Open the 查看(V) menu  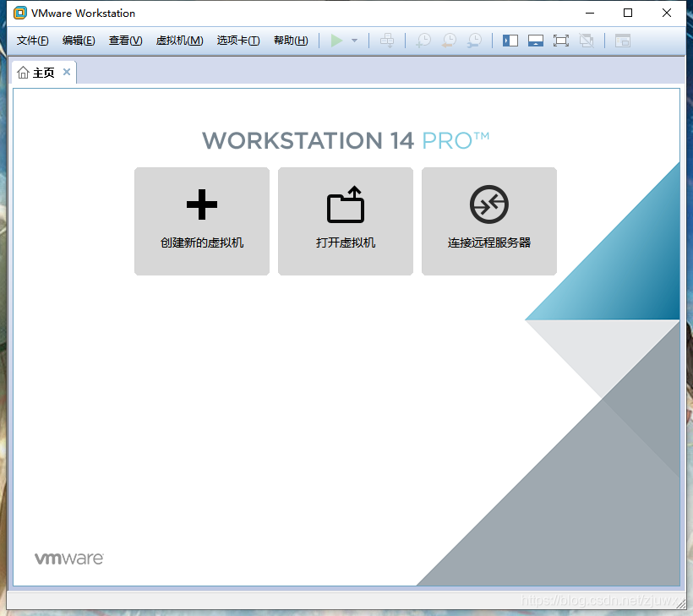[126, 41]
